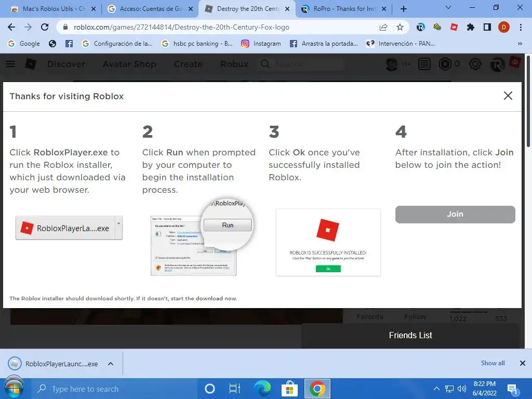Switch to RoPro - Thanks for Installing tab
The height and width of the screenshot is (399, 532).
pos(344,9)
